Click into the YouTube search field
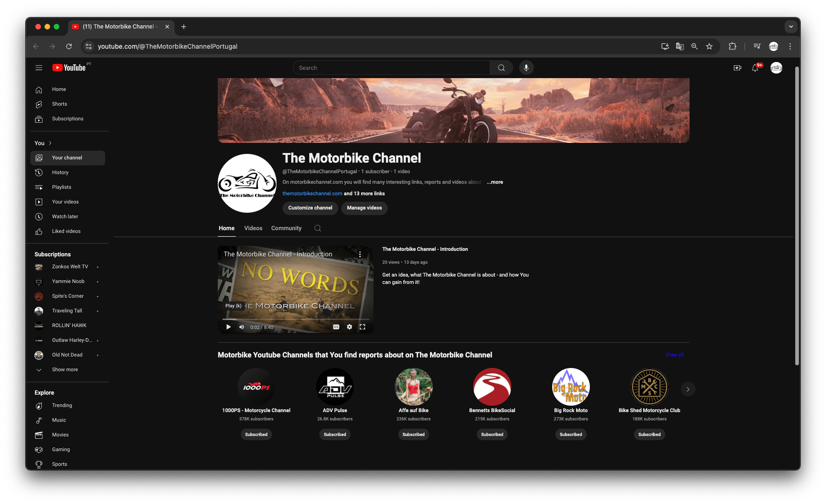826x504 pixels. 391,68
